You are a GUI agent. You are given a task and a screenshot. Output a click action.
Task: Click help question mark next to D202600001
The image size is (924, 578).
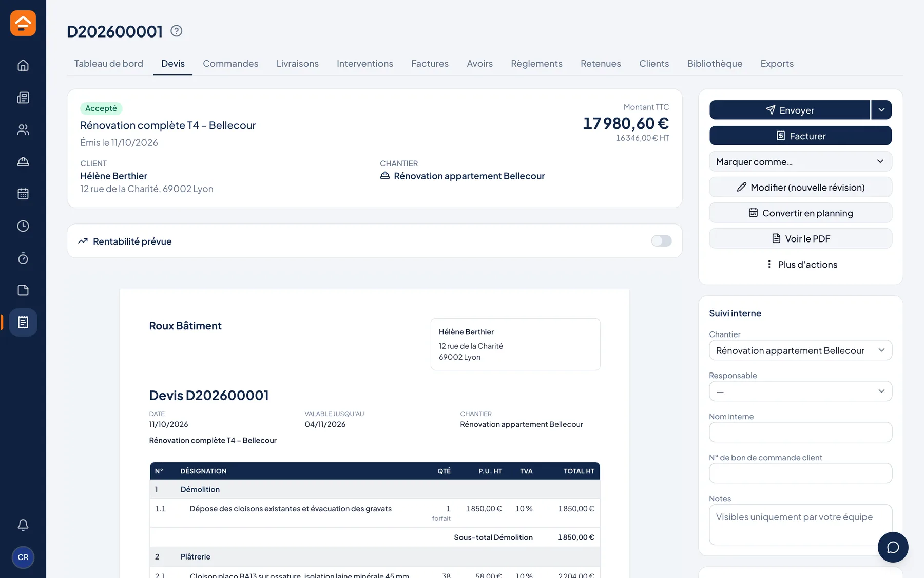click(x=176, y=31)
